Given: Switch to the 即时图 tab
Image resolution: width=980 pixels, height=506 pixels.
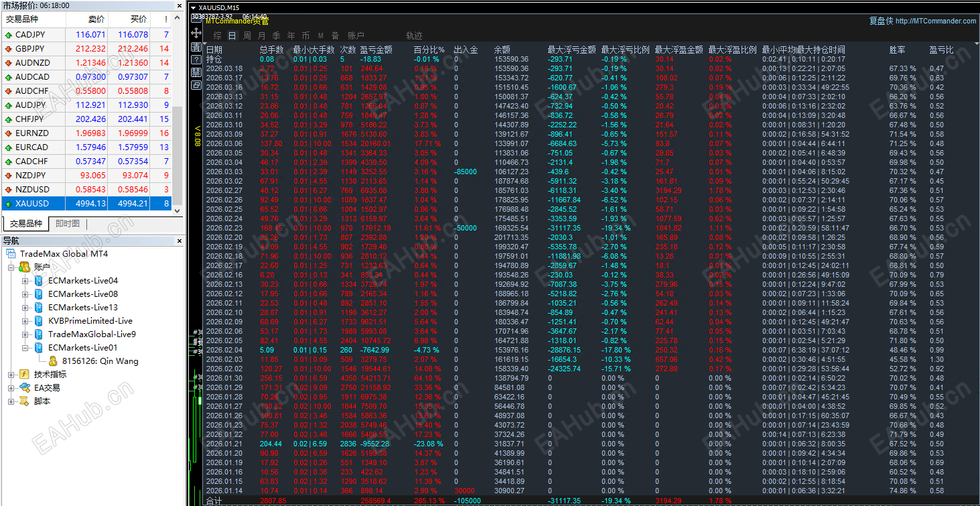Looking at the screenshot, I should 68,224.
